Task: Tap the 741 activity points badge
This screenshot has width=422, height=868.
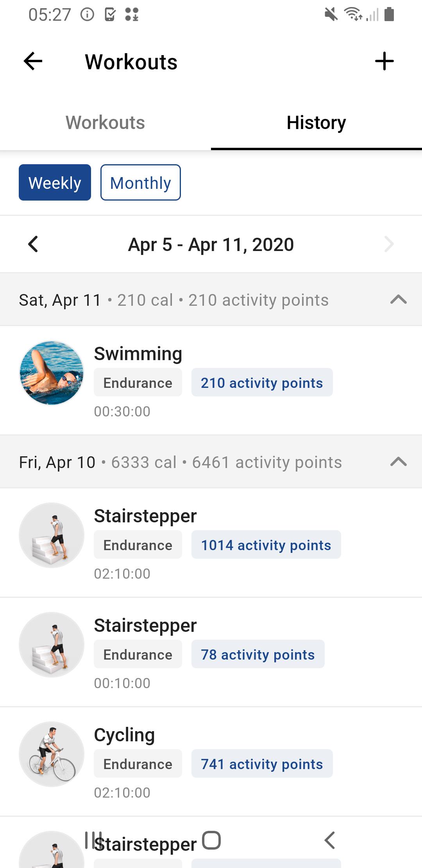Action: coord(262,764)
